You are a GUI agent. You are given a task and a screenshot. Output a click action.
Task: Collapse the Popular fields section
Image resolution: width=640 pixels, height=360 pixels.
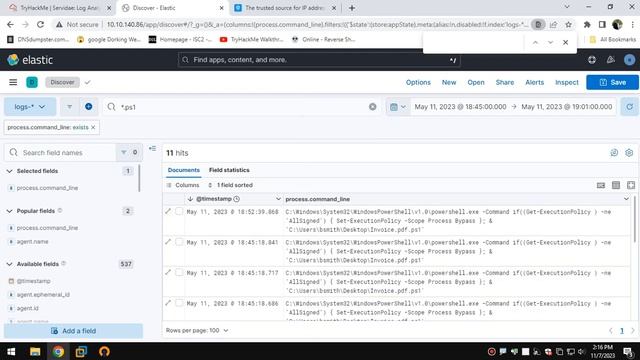9,211
